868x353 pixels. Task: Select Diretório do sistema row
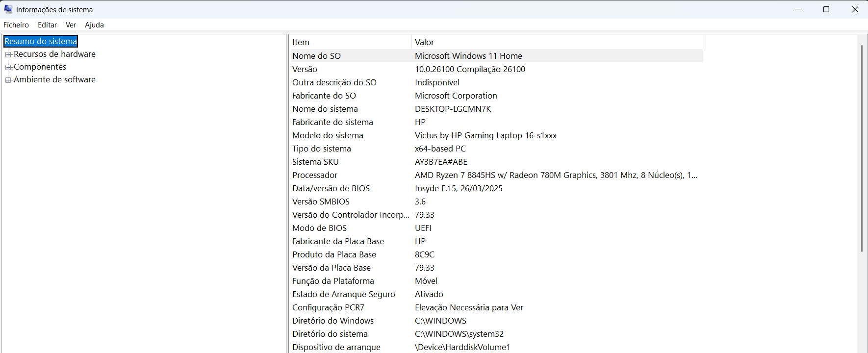[x=496, y=334]
